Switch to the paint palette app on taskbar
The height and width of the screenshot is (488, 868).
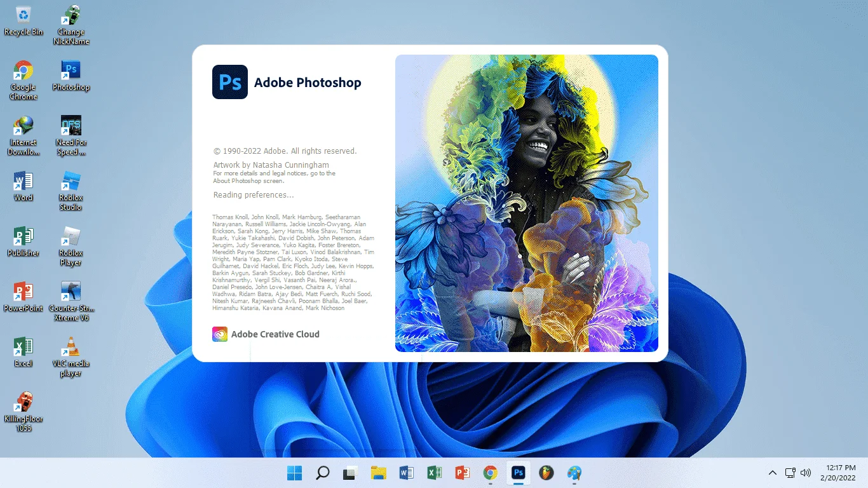pos(574,473)
